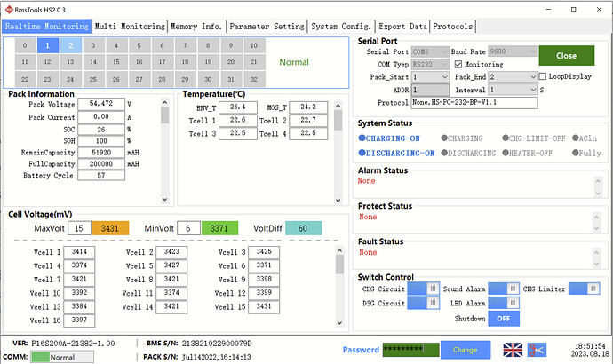
Task: Click the HEATER-OFF indicator
Action: tap(528, 153)
